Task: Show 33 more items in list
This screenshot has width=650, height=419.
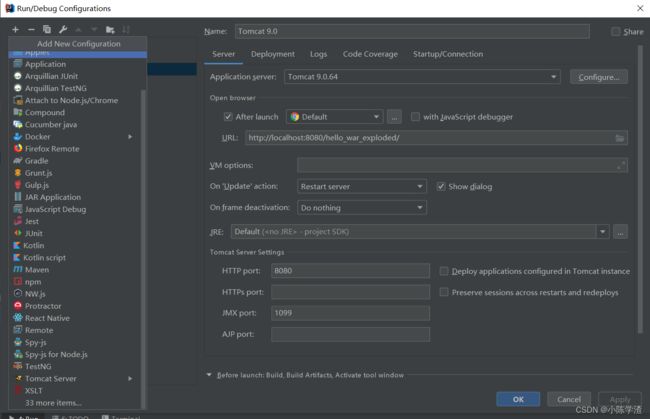Action: (53, 403)
